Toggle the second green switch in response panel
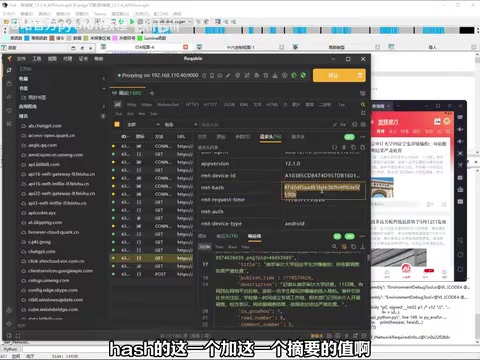Image resolution: width=480 pixels, height=360 pixels. 349,236
